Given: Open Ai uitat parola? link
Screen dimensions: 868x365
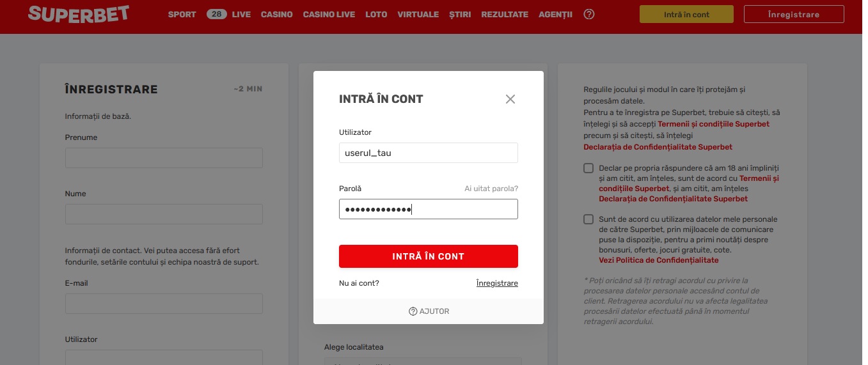Looking at the screenshot, I should tap(491, 189).
